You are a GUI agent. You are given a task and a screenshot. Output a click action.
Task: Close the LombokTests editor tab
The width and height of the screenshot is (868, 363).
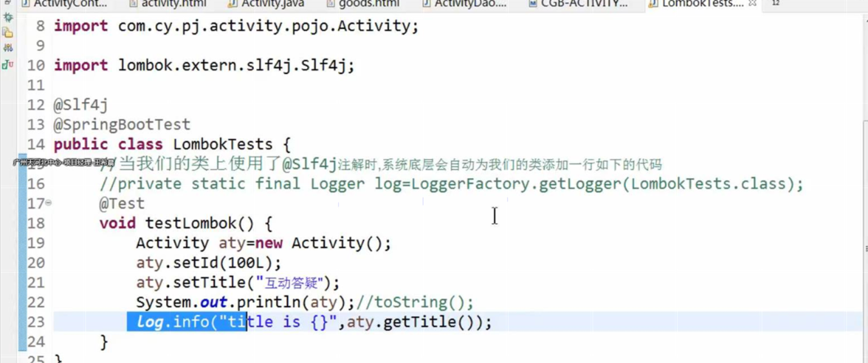(752, 4)
